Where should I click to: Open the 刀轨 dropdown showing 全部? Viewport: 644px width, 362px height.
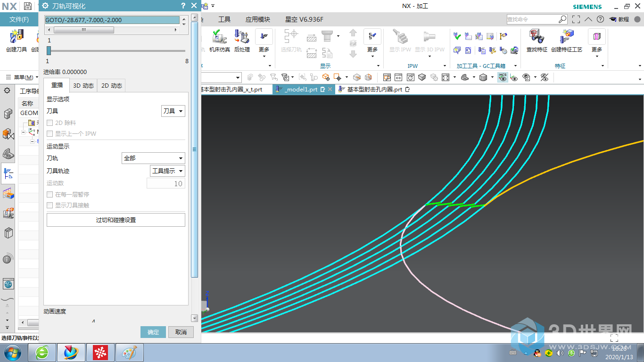pos(153,158)
